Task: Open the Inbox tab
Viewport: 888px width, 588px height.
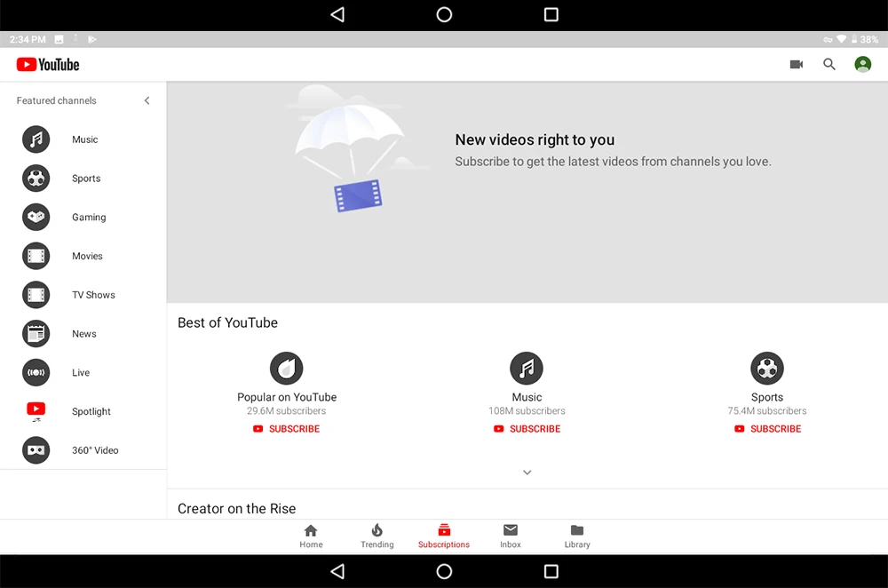Action: pyautogui.click(x=511, y=536)
